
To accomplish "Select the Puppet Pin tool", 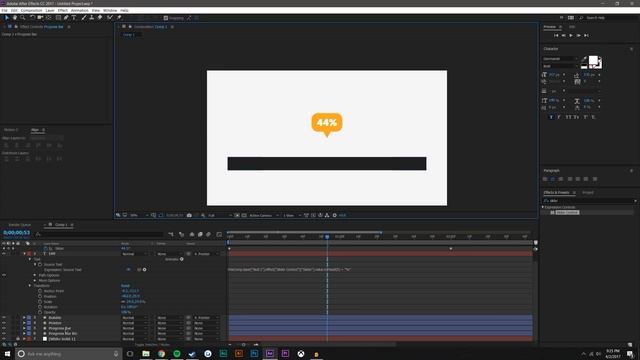I will tap(119, 18).
